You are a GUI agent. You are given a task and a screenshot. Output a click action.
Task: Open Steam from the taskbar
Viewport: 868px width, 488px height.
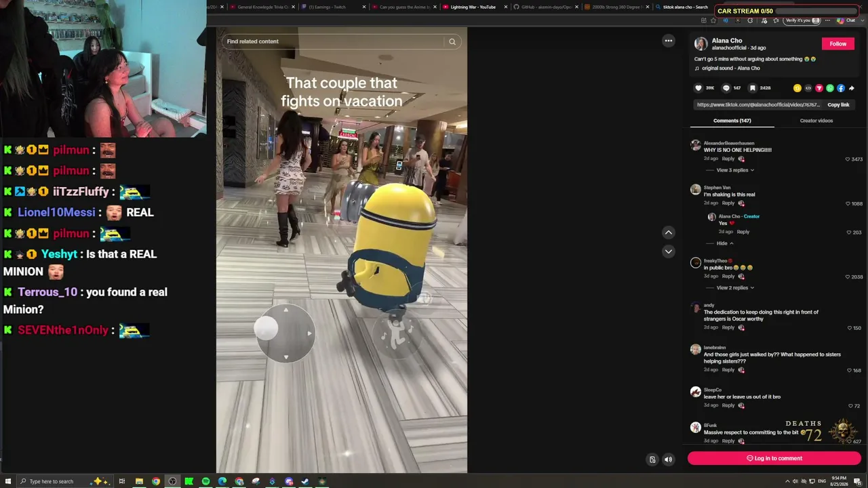305,481
